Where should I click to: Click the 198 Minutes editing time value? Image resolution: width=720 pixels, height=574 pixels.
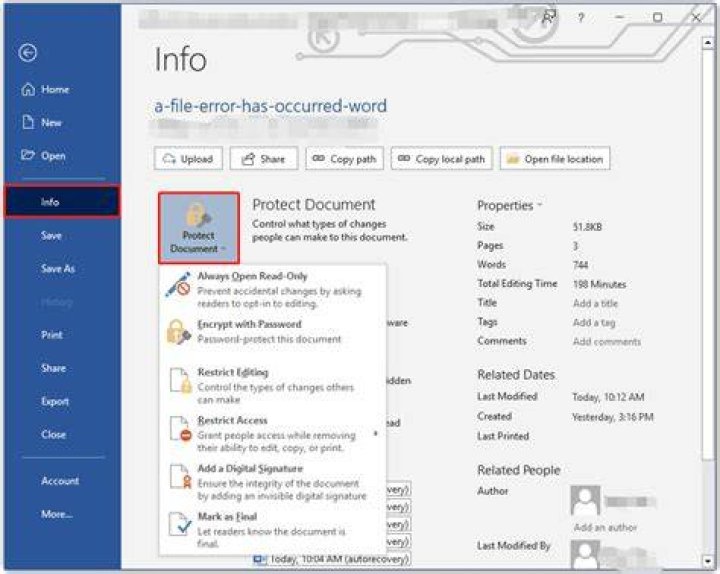tap(599, 284)
